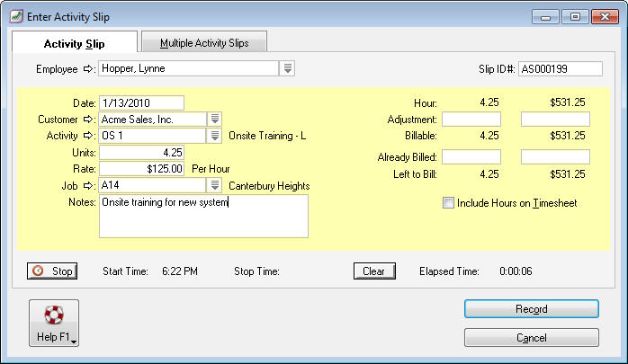The width and height of the screenshot is (628, 364).
Task: Enable Include Hours on Timesheet
Action: point(448,203)
